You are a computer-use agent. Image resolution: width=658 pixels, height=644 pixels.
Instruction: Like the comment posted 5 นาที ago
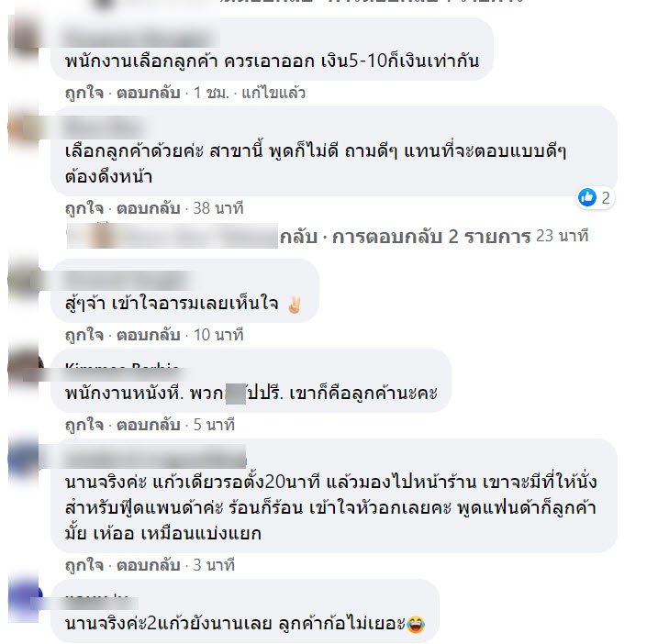click(84, 425)
